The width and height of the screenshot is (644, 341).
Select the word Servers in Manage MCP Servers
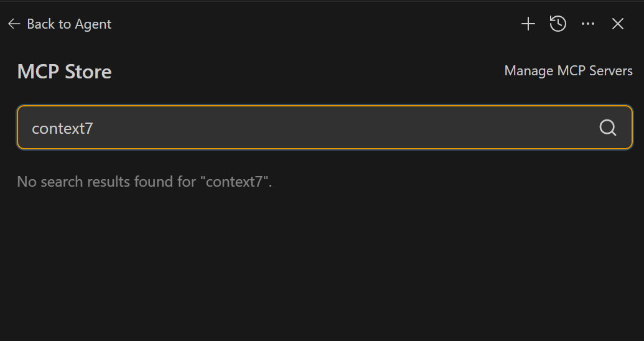pos(610,71)
